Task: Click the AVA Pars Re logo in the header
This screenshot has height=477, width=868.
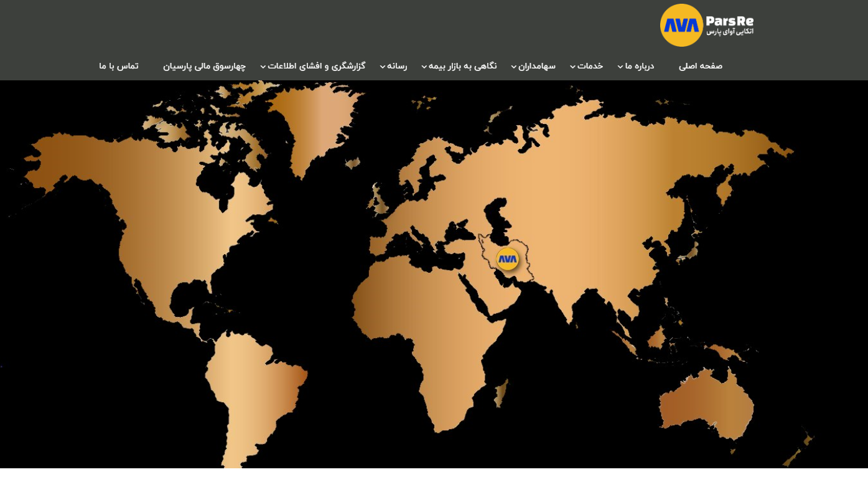Action: pos(706,26)
